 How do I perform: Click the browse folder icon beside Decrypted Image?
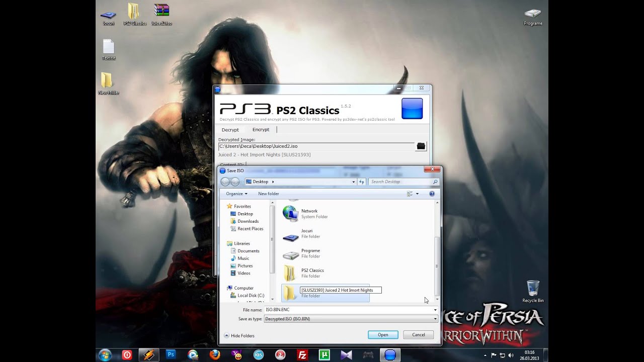(x=421, y=146)
